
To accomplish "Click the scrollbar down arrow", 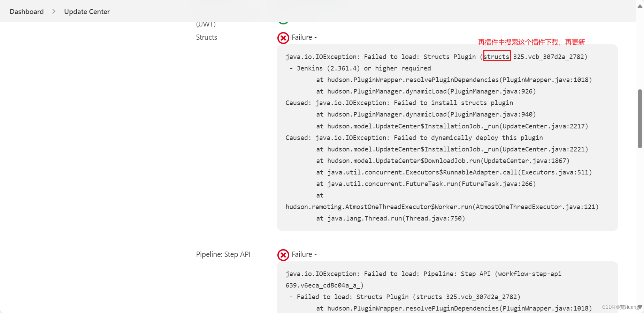I will click(x=640, y=307).
